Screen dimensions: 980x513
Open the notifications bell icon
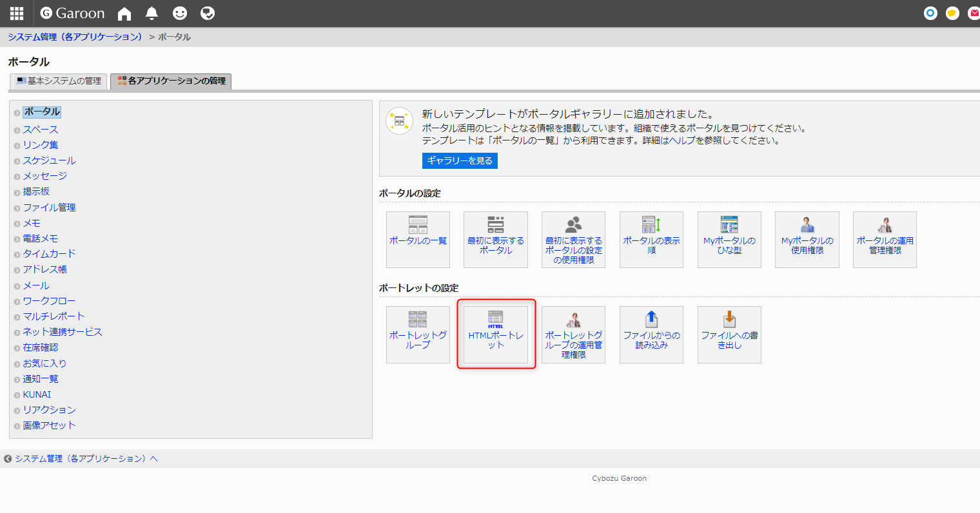(152, 14)
